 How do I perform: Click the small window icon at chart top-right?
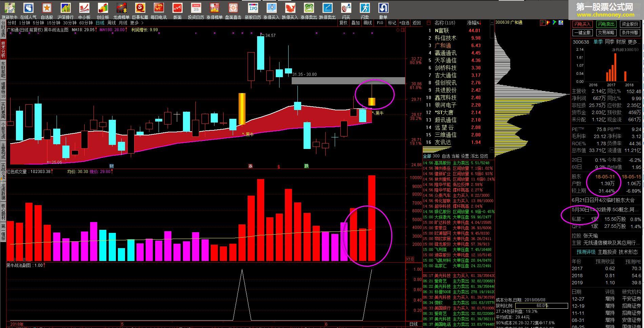click(x=403, y=30)
